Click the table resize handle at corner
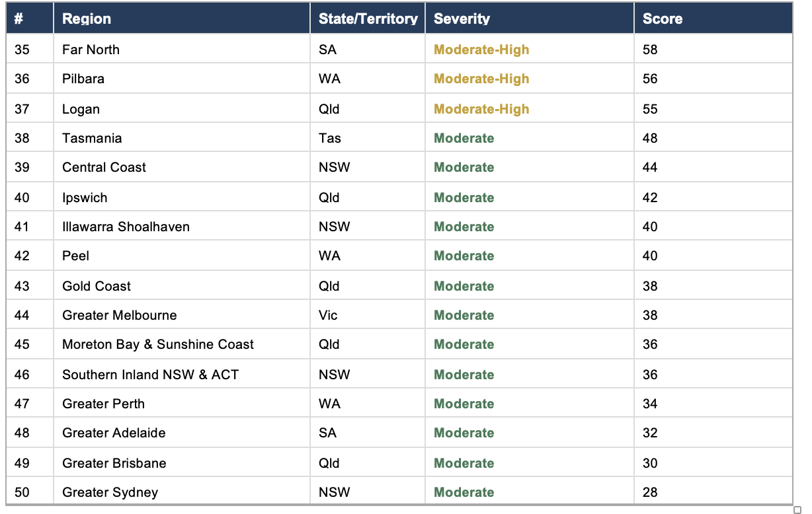Viewport: 812px width, 514px height. pyautogui.click(x=797, y=509)
